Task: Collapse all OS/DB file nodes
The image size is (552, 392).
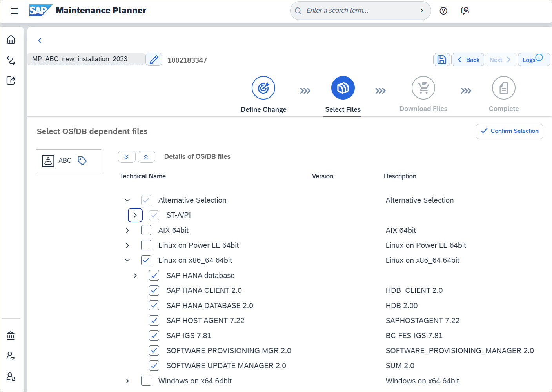Action: (146, 157)
